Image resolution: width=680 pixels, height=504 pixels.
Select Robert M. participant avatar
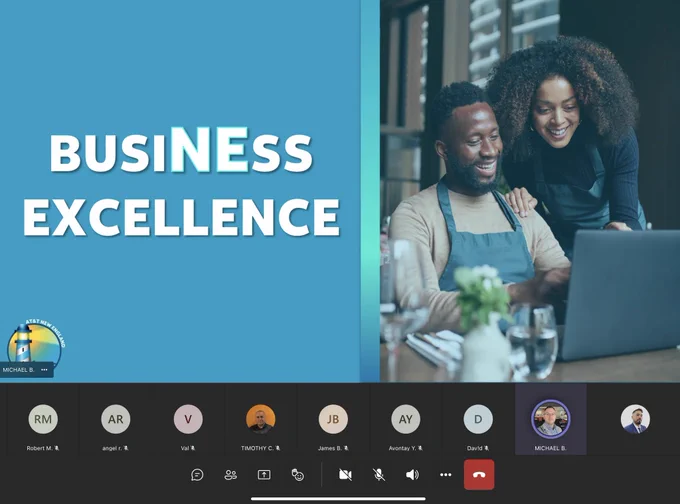(x=43, y=419)
